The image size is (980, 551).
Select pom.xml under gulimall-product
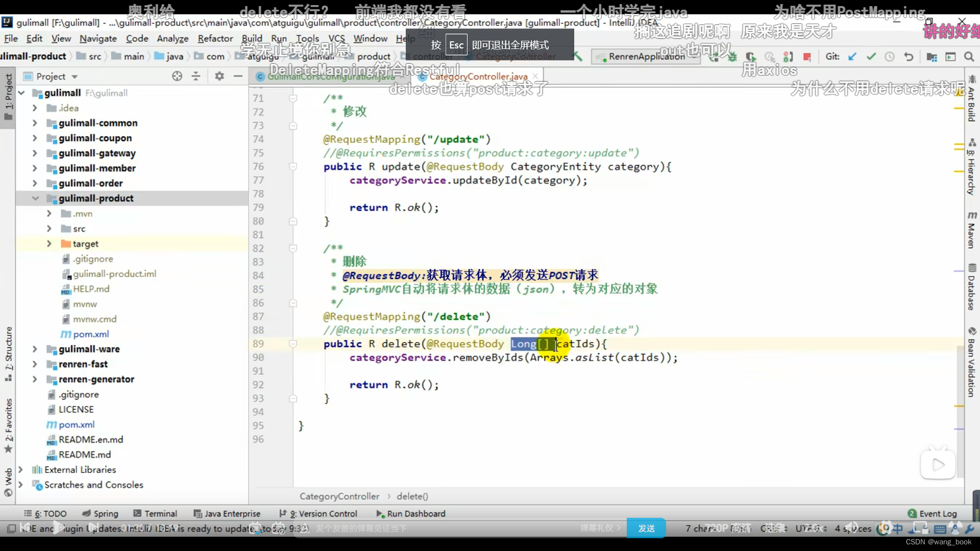[x=91, y=334]
